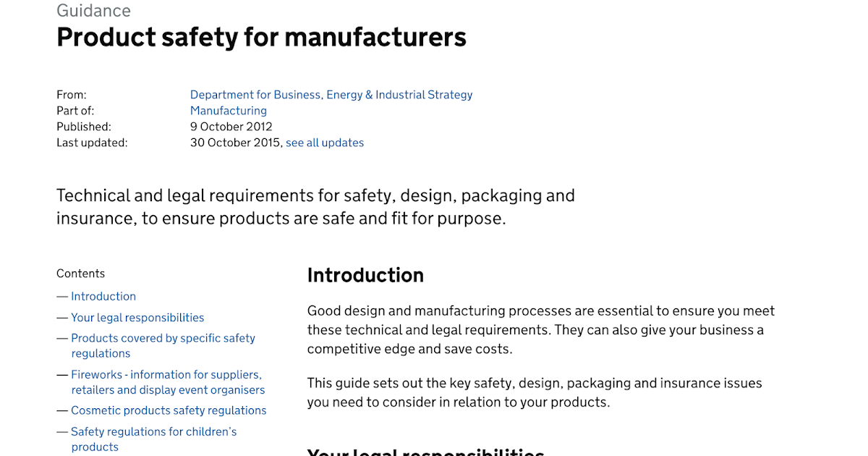Click the Published date 9 October 2012

coord(231,126)
